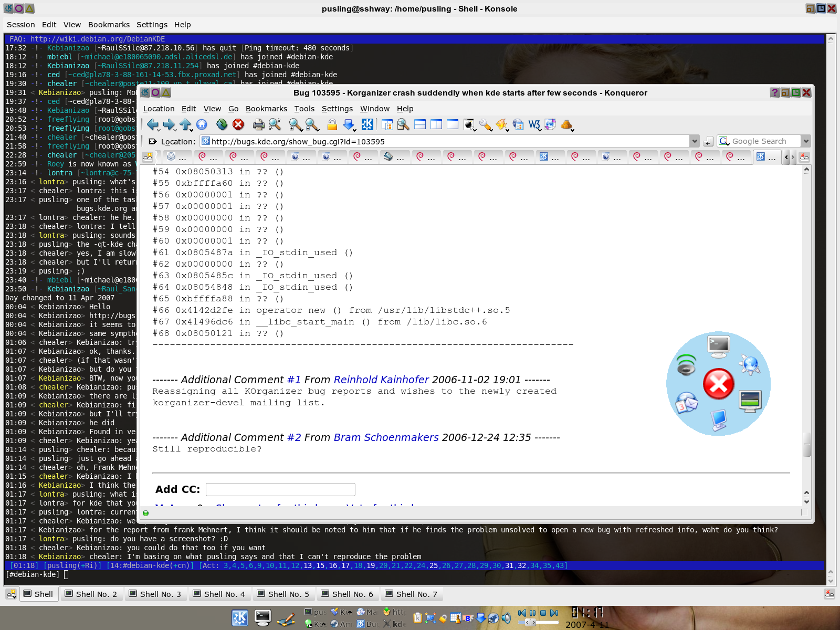840x630 pixels.
Task: Open a new Konqueror tab
Action: pos(148,156)
